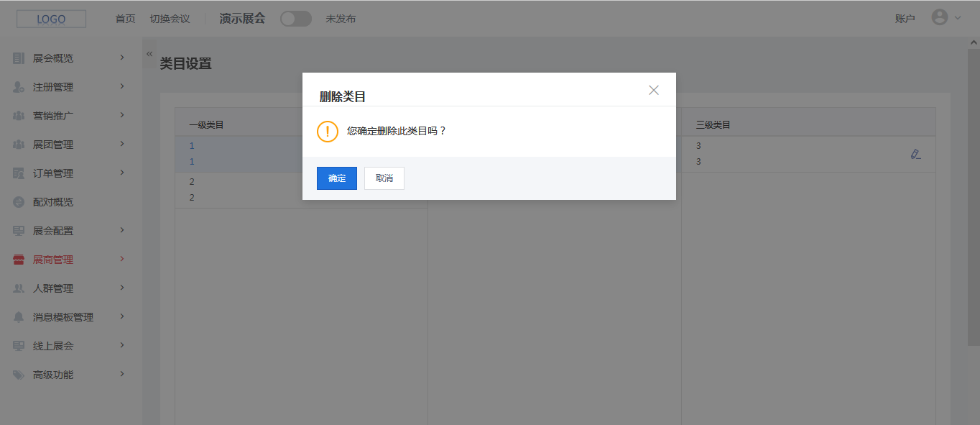Open 展商管理 menu label
This screenshot has height=425, width=980.
[x=53, y=260]
